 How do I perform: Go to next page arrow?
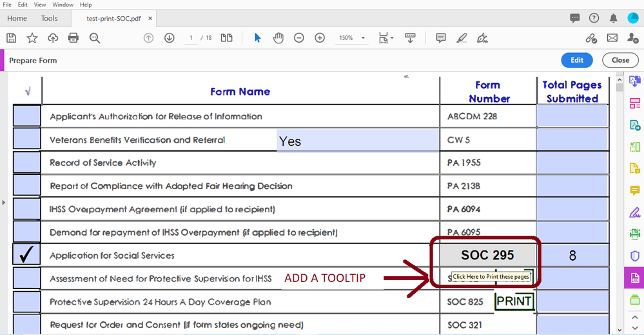(x=169, y=38)
